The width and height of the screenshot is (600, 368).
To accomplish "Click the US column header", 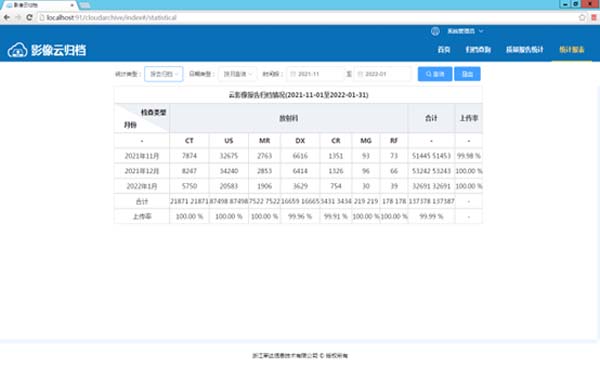I will point(229,141).
